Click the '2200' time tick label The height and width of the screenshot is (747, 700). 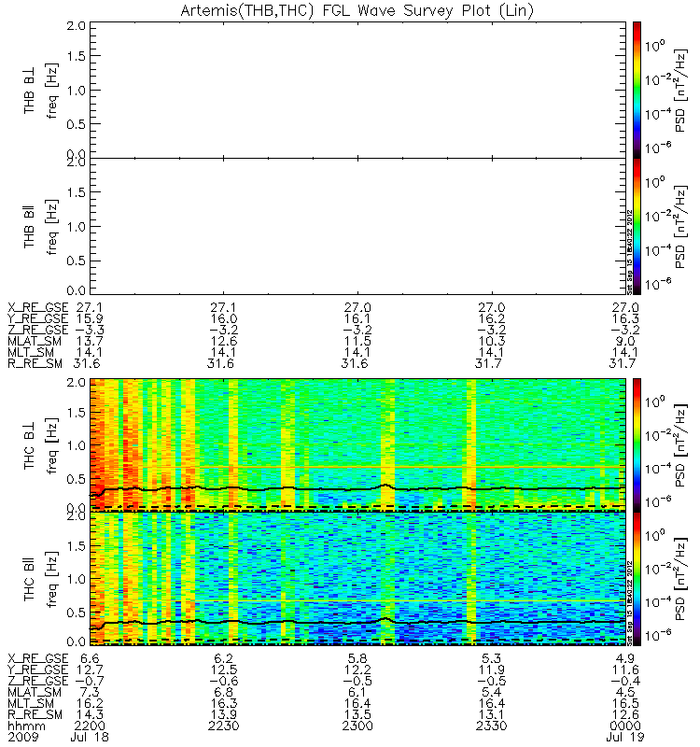tap(90, 726)
